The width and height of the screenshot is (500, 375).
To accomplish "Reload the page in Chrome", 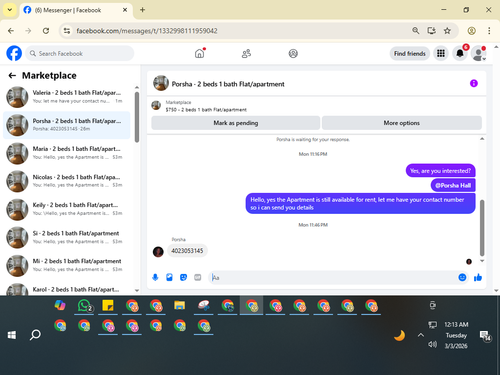I will pyautogui.click(x=46, y=31).
